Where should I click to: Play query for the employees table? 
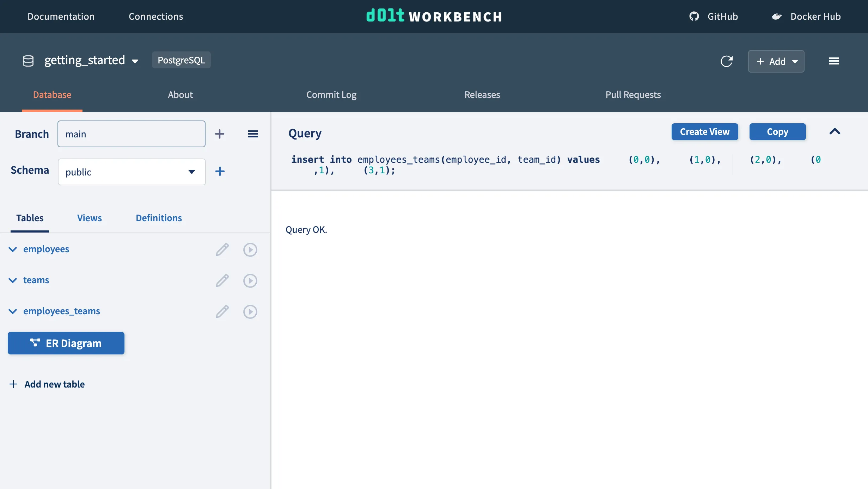click(x=250, y=249)
